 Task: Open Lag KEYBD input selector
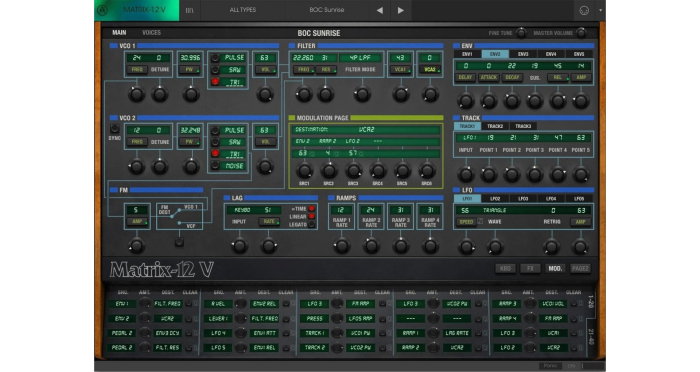242,210
